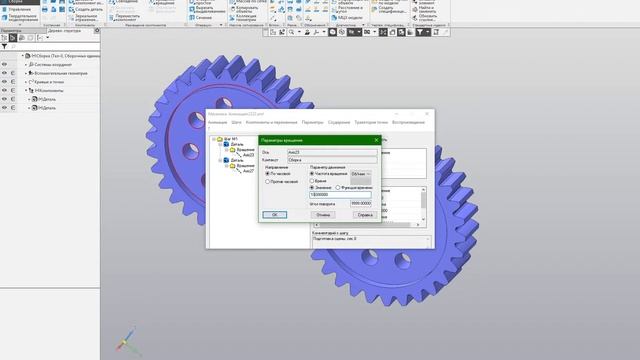This screenshot has width=640, height=360.
Task: Click the Обновить ссылки command
Action: point(424,18)
